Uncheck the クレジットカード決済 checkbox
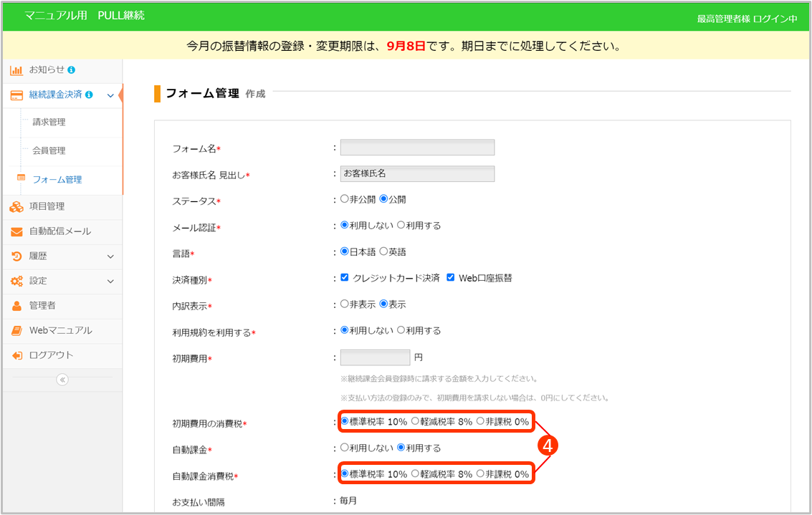Screen dimensions: 812x515 click(345, 278)
